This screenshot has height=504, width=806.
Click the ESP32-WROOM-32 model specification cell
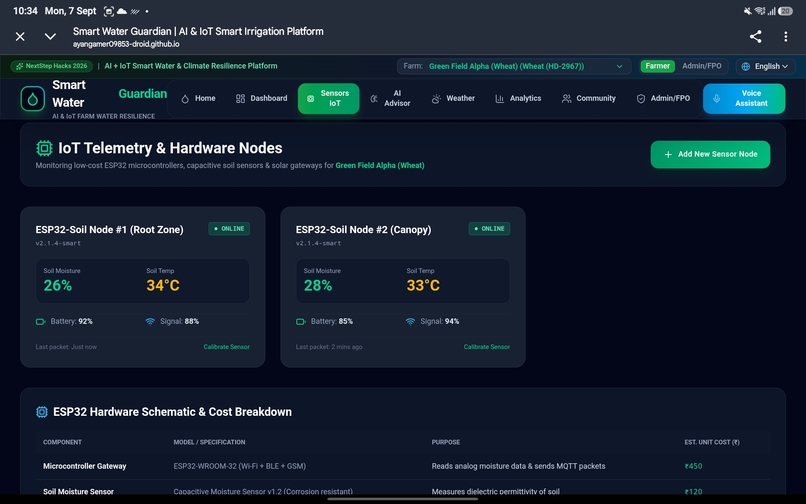[240, 466]
